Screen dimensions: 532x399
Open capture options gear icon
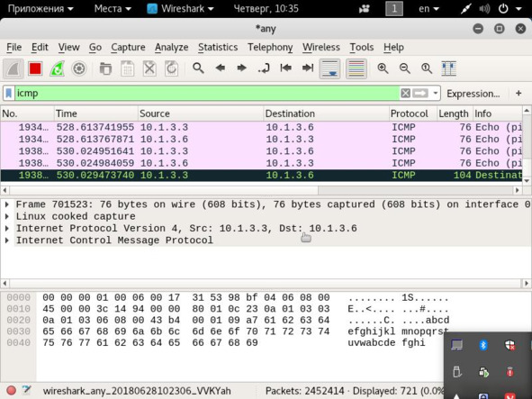pos(79,68)
